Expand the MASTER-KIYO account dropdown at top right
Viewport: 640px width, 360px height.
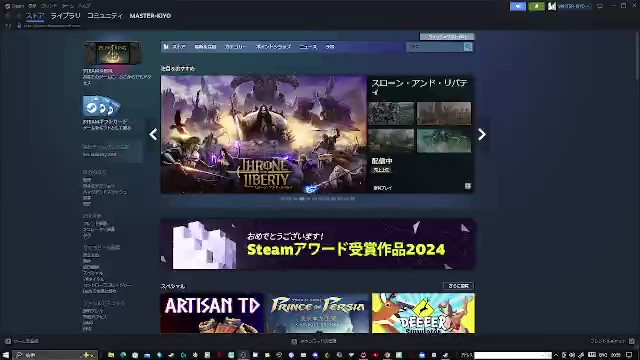(x=569, y=6)
